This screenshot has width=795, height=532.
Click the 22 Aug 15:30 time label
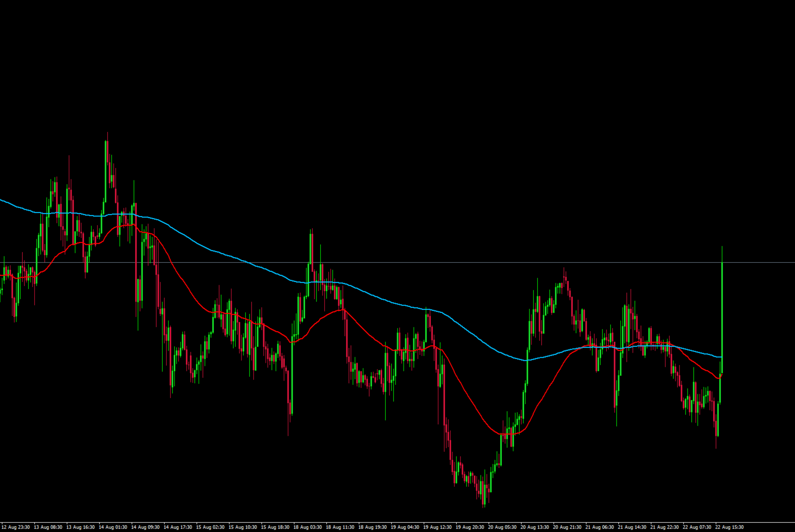tap(729, 527)
